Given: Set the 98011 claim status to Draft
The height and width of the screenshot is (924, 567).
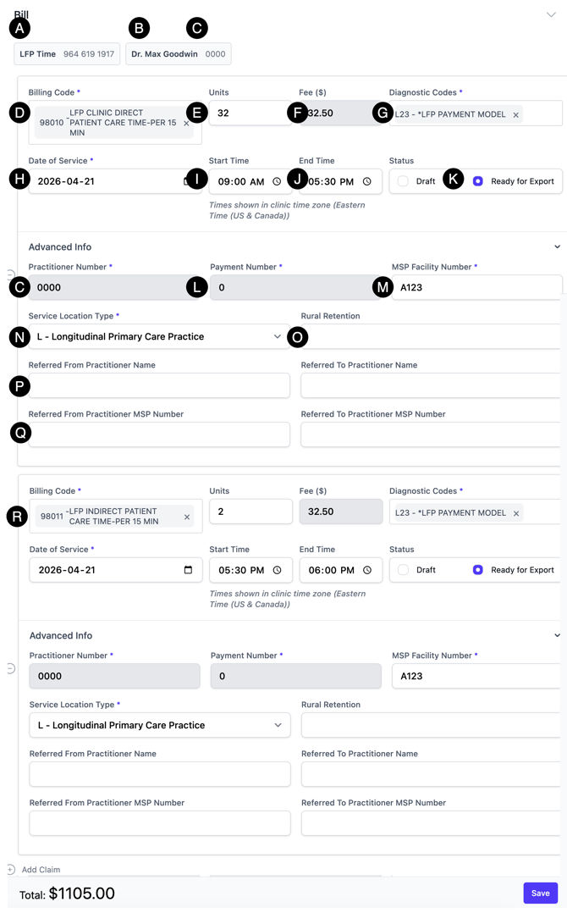Looking at the screenshot, I should pos(404,570).
